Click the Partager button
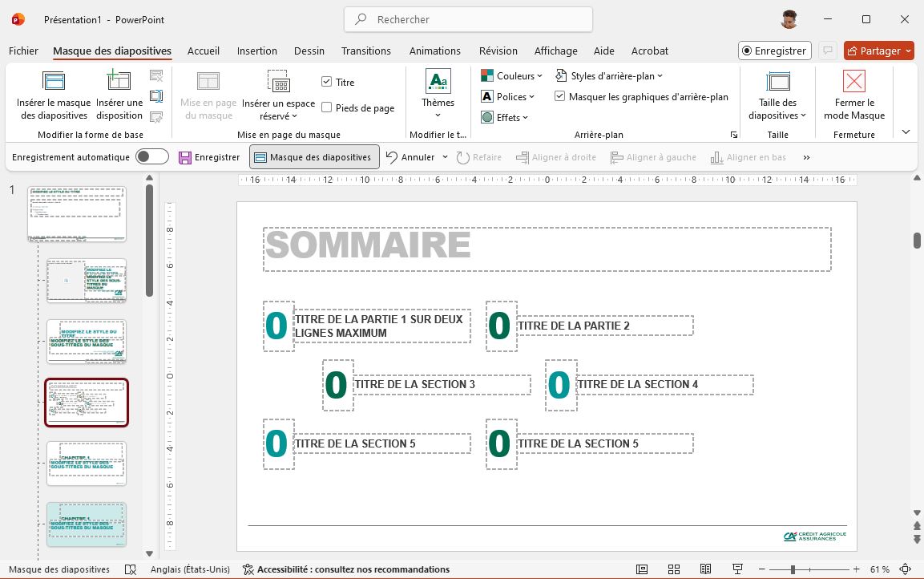This screenshot has height=579, width=924. click(x=878, y=51)
